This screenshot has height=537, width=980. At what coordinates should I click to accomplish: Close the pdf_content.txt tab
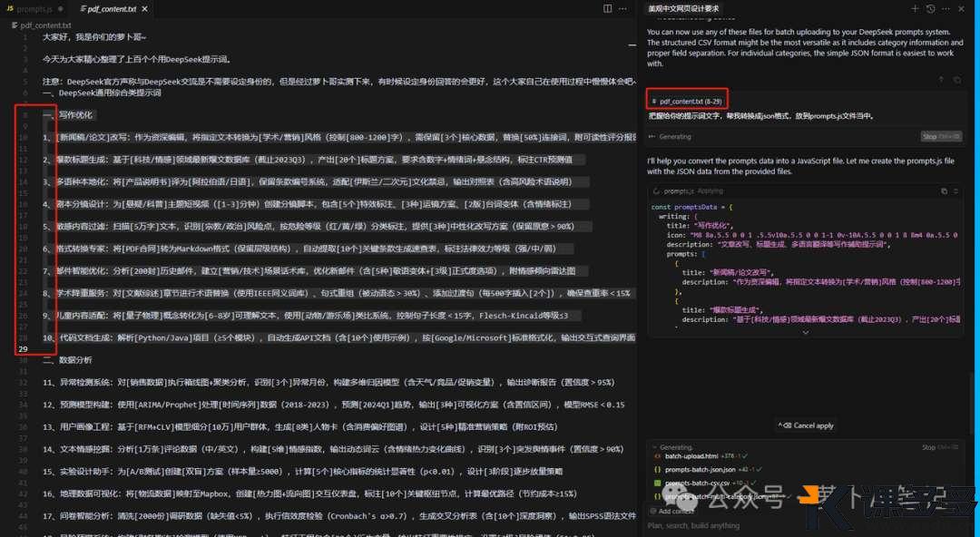click(x=145, y=9)
